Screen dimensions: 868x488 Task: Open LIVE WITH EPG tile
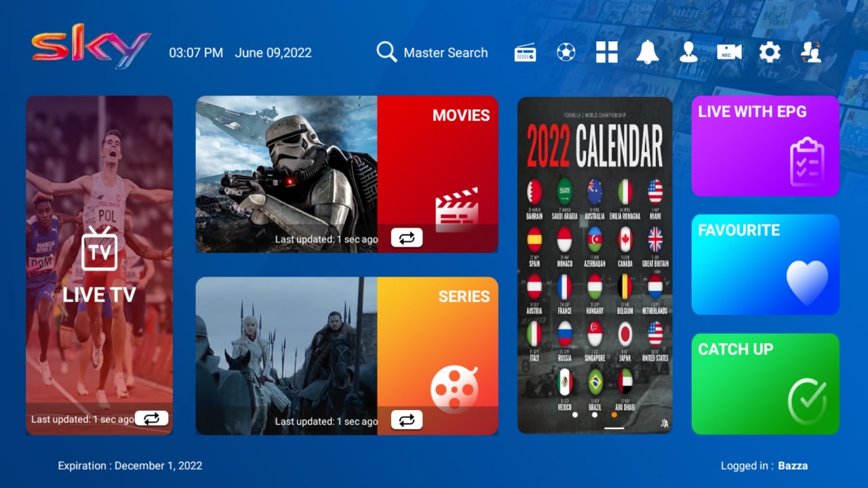coord(766,146)
